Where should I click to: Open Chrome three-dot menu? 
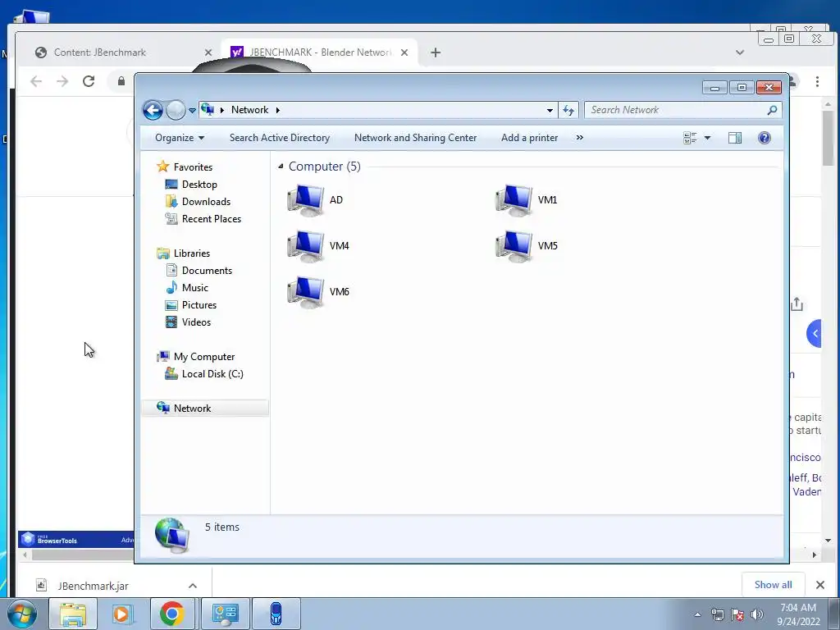817,81
